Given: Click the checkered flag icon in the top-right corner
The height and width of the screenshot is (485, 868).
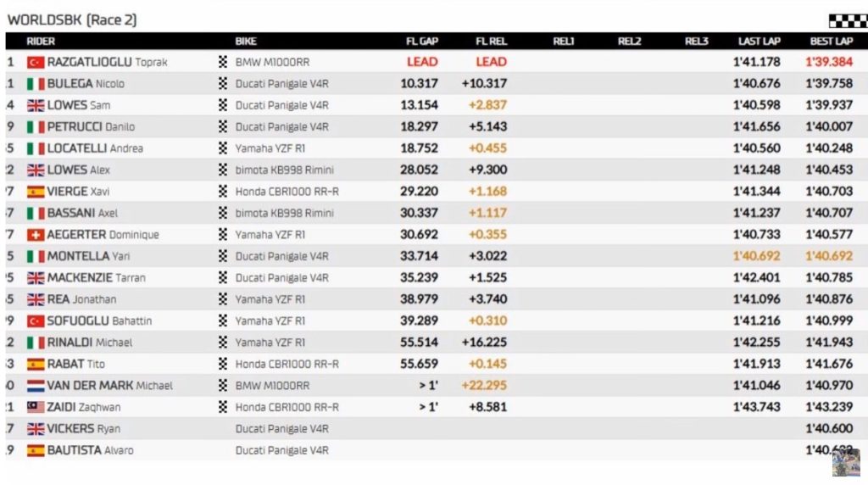Looking at the screenshot, I should (847, 21).
